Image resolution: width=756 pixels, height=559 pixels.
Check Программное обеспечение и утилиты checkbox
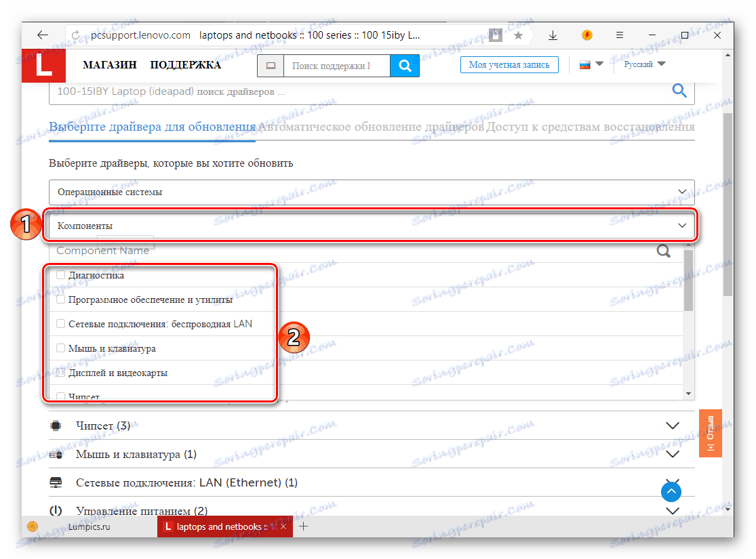coord(61,299)
